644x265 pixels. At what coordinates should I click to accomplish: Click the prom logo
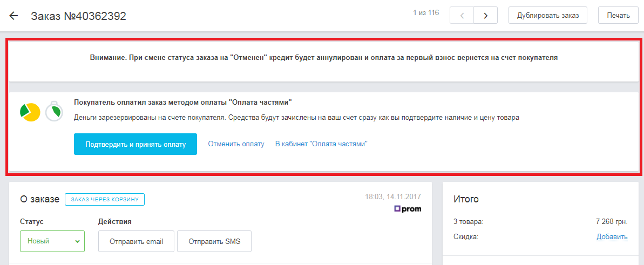[x=408, y=209]
